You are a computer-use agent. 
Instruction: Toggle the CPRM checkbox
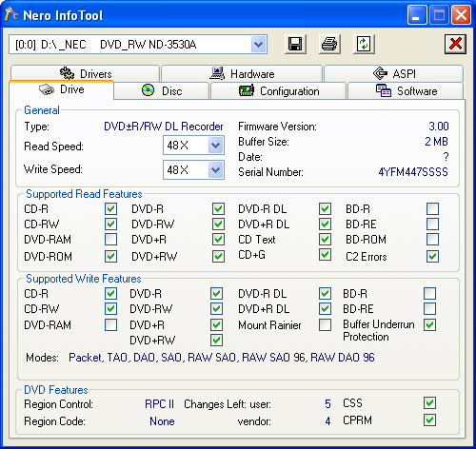(429, 420)
